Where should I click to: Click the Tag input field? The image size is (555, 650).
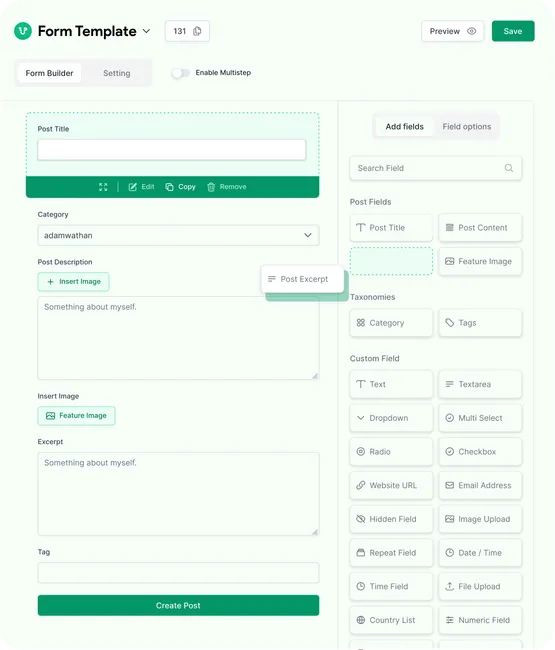pyautogui.click(x=178, y=572)
